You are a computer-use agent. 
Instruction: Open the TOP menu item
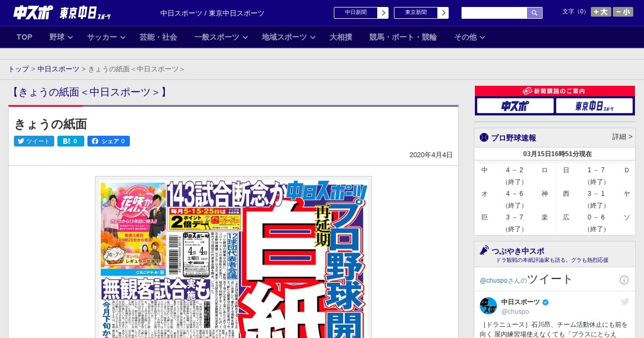[x=25, y=37]
